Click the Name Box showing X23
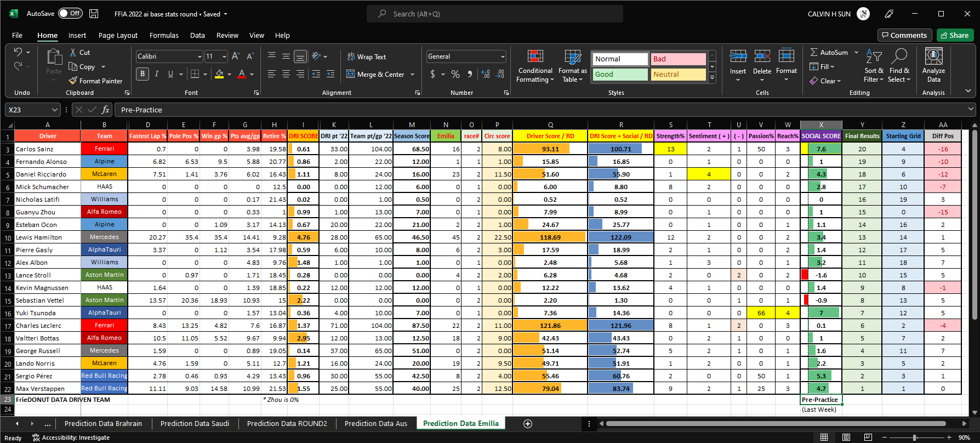980x443 pixels. point(32,110)
